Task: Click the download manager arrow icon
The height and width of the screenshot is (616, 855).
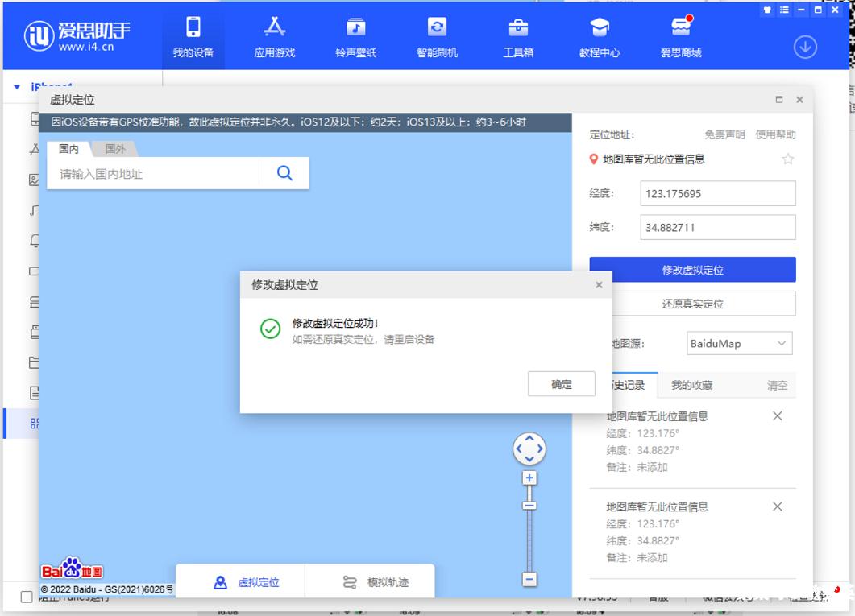Action: click(805, 48)
